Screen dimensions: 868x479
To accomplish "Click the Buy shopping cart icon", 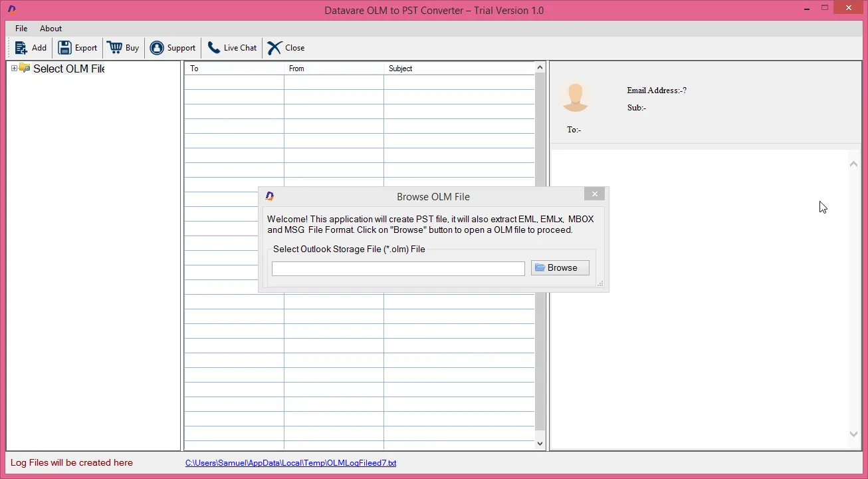I will click(114, 48).
